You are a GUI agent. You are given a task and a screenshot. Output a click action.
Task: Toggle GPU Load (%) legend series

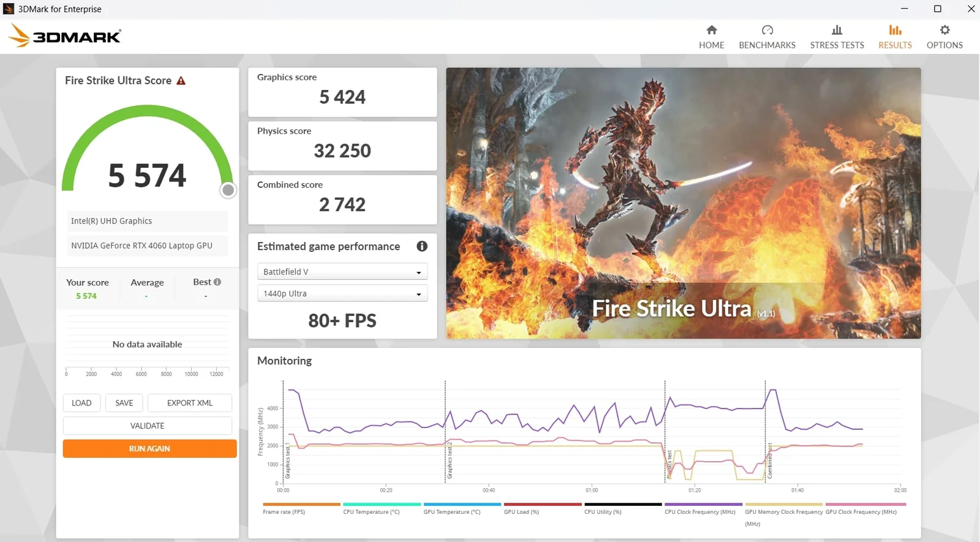tap(521, 511)
